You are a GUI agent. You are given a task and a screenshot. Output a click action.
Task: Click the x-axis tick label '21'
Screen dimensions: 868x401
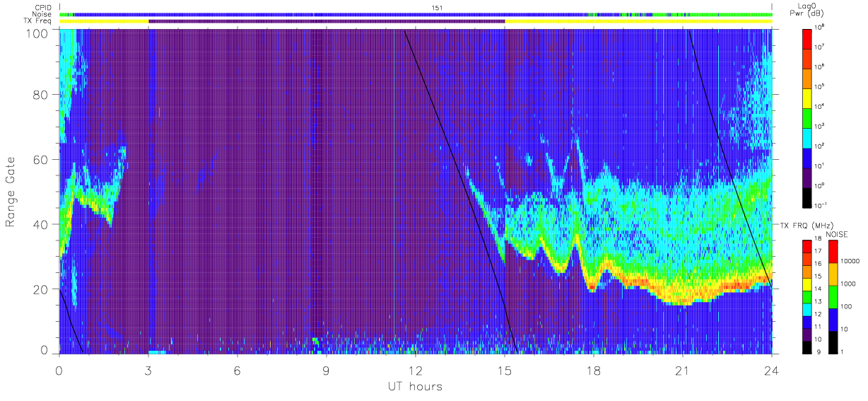click(x=683, y=371)
